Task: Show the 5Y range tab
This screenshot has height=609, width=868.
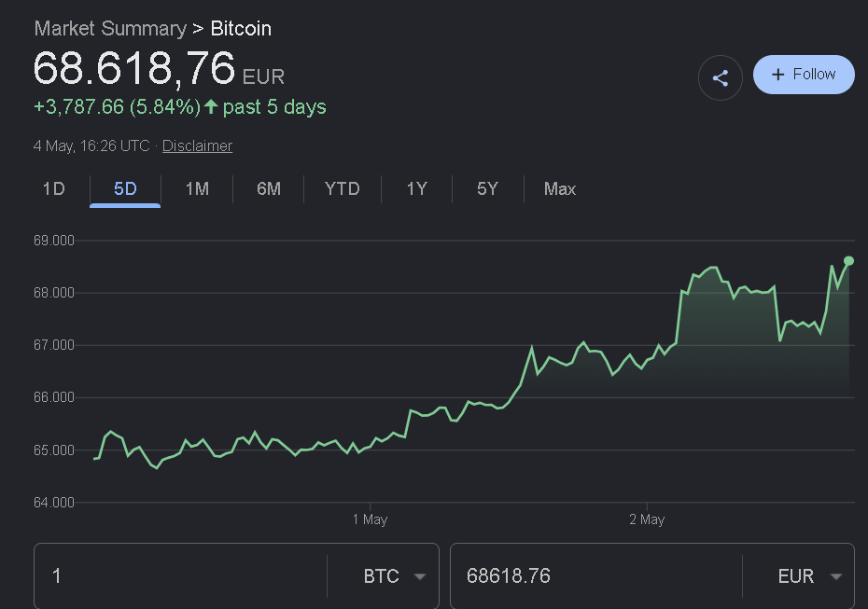Action: pos(488,189)
